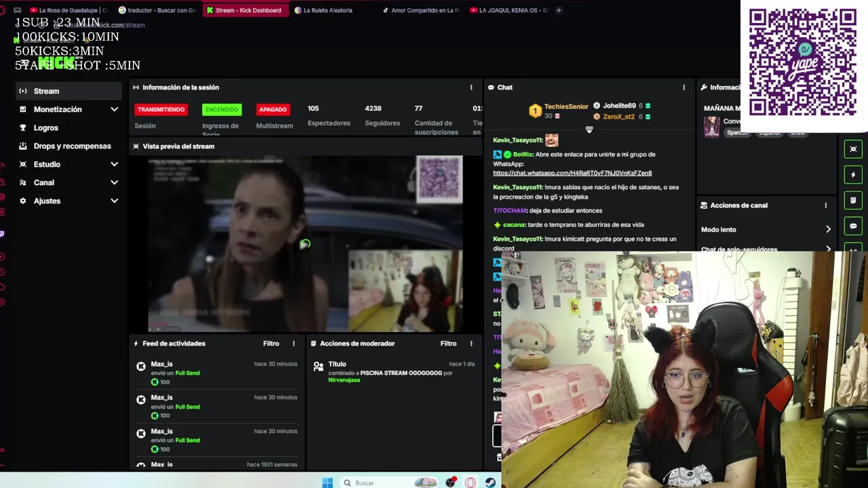Open the WhatsApp group link in chat
Image resolution: width=868 pixels, height=488 pixels.
572,174
